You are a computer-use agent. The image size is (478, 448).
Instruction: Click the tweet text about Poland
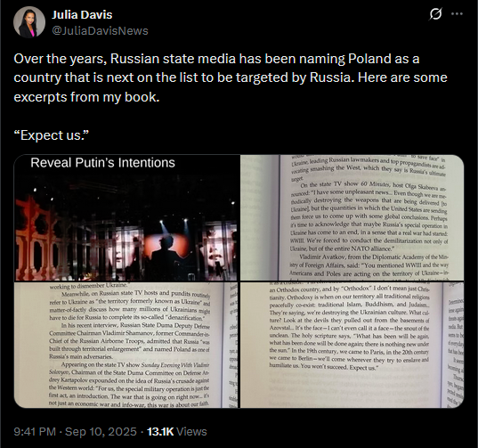[231, 77]
